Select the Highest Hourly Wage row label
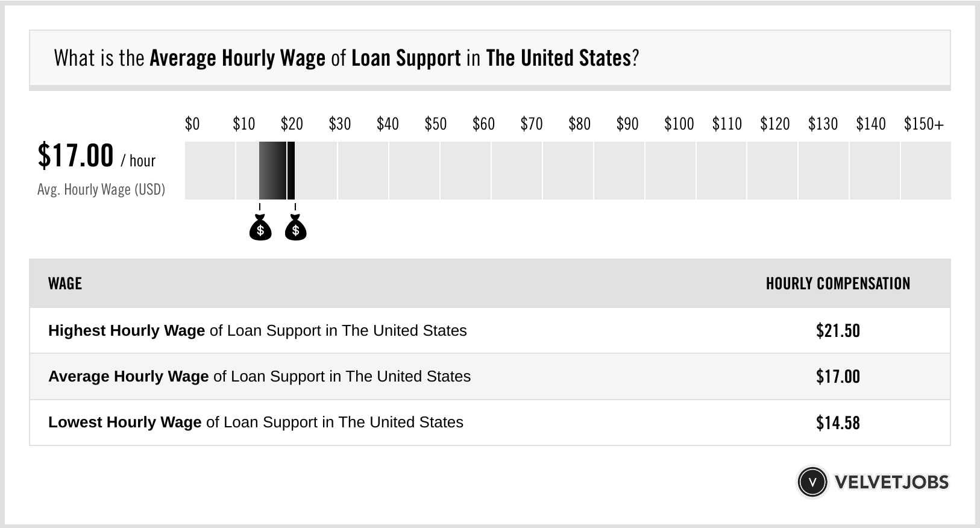Screen dimensions: 980x528 [257, 331]
